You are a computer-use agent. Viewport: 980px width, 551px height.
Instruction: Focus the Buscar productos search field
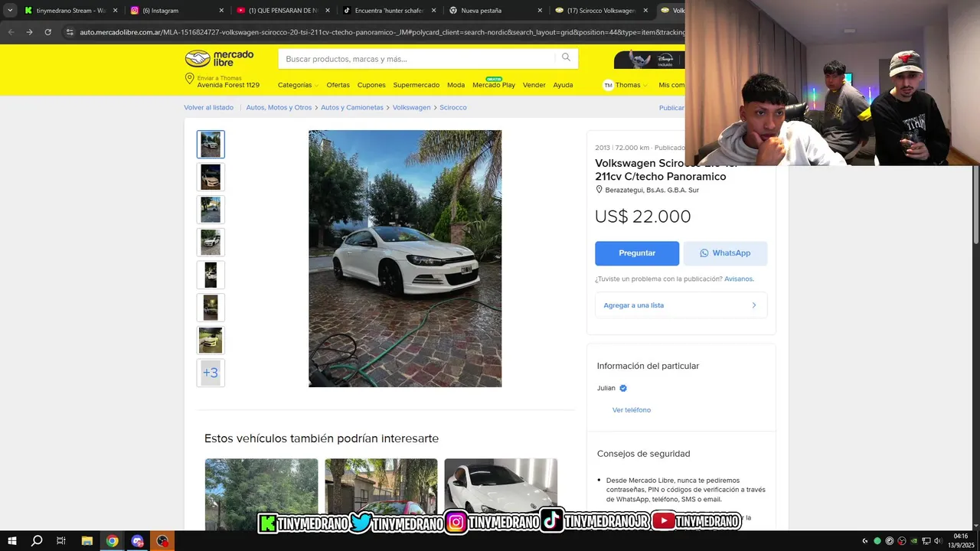[417, 59]
